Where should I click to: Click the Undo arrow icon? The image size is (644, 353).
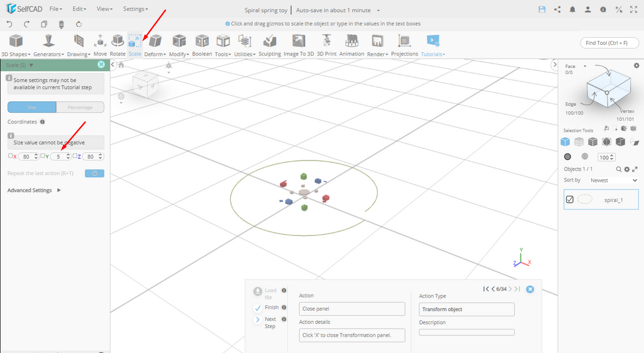coord(9,25)
